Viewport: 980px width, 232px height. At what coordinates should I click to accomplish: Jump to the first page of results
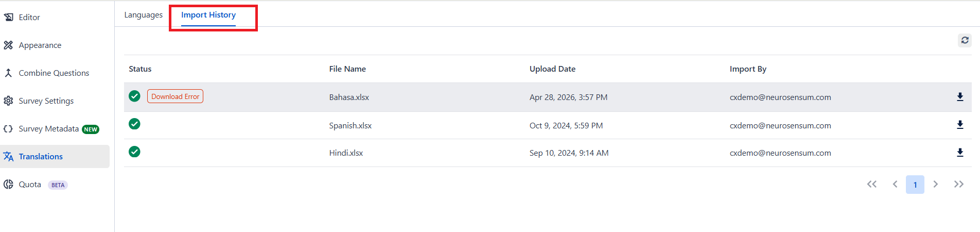871,184
